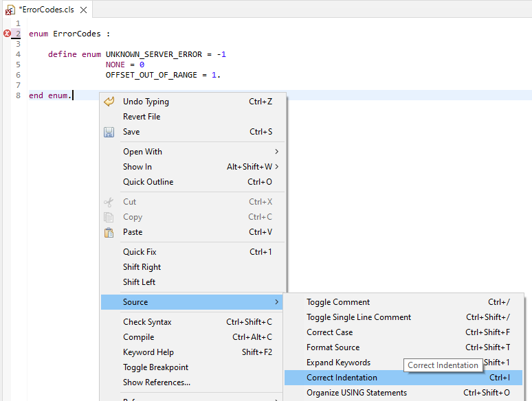Click line number 8 in the gutter

coord(18,95)
